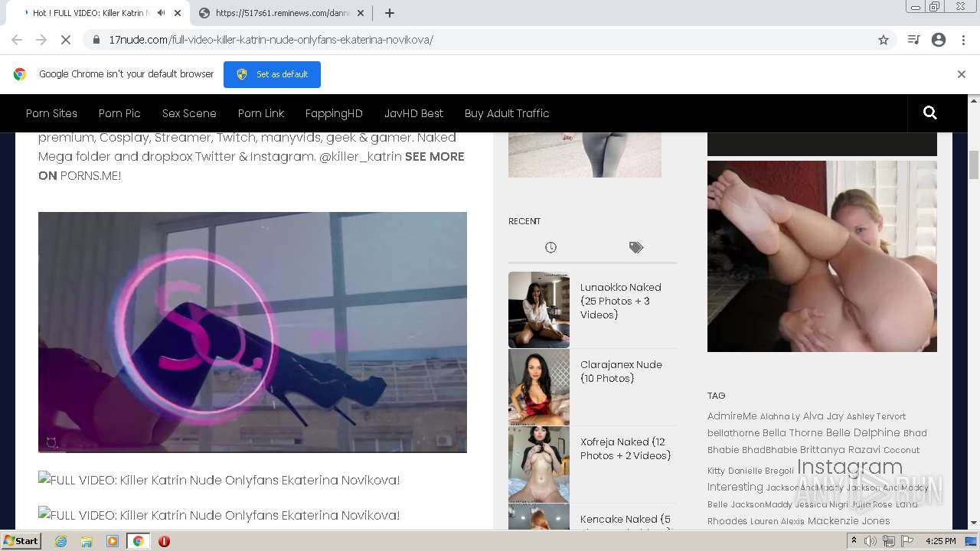Open the JavHD Best menu item
This screenshot has height=551, width=980.
coord(413,113)
